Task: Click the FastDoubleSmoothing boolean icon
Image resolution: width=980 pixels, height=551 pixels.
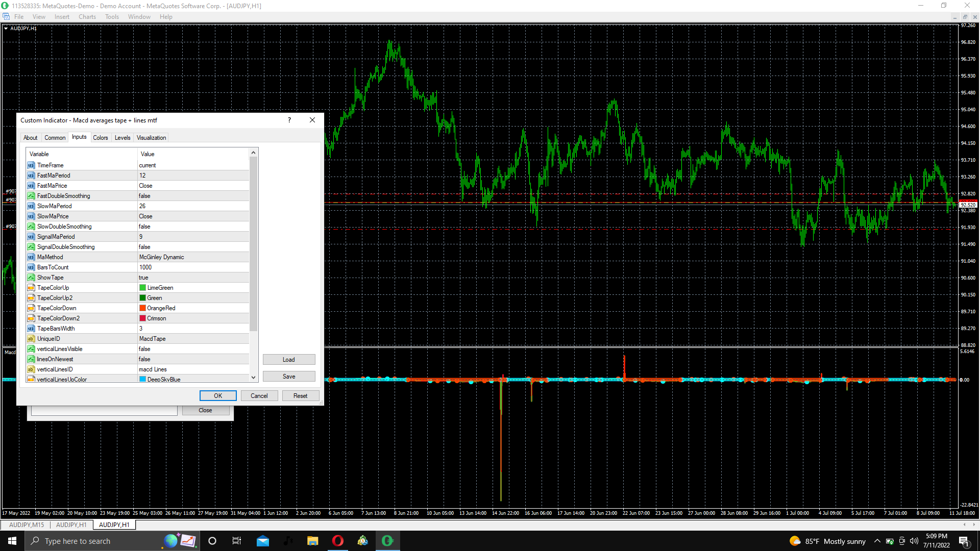Action: (31, 196)
